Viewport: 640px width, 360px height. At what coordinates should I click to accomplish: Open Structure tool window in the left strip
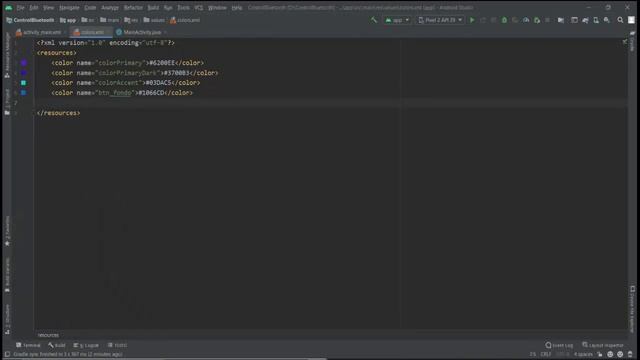[x=7, y=319]
